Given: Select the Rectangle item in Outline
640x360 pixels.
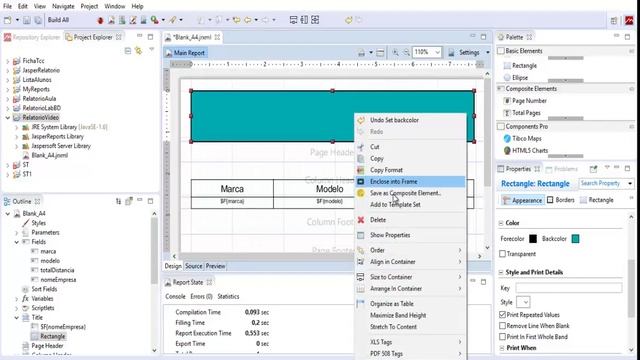Looking at the screenshot, I should 52,336.
